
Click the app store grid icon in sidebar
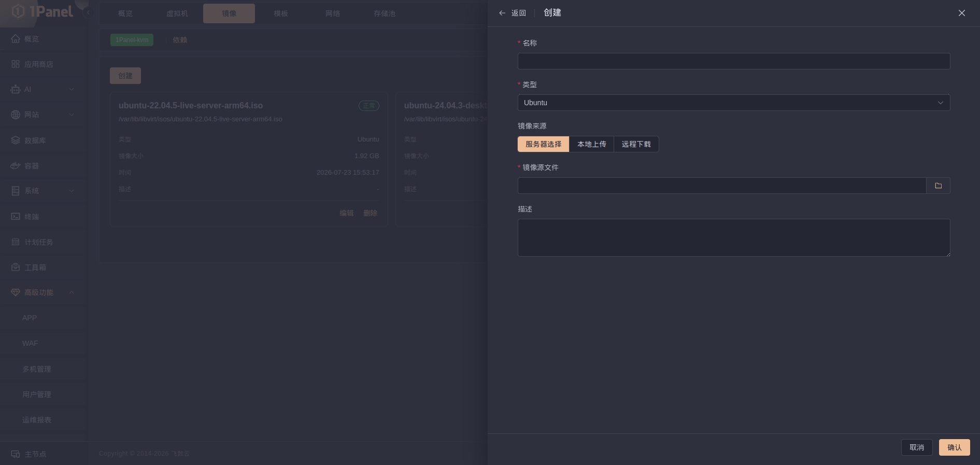16,64
